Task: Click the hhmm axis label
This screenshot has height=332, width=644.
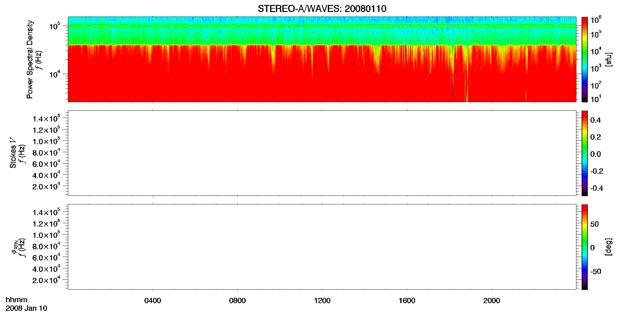Action: coord(17,300)
